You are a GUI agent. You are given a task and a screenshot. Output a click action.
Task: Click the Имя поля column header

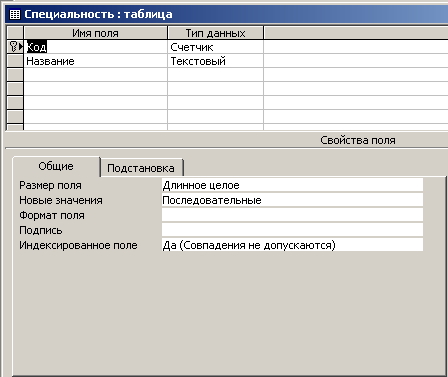pos(95,33)
